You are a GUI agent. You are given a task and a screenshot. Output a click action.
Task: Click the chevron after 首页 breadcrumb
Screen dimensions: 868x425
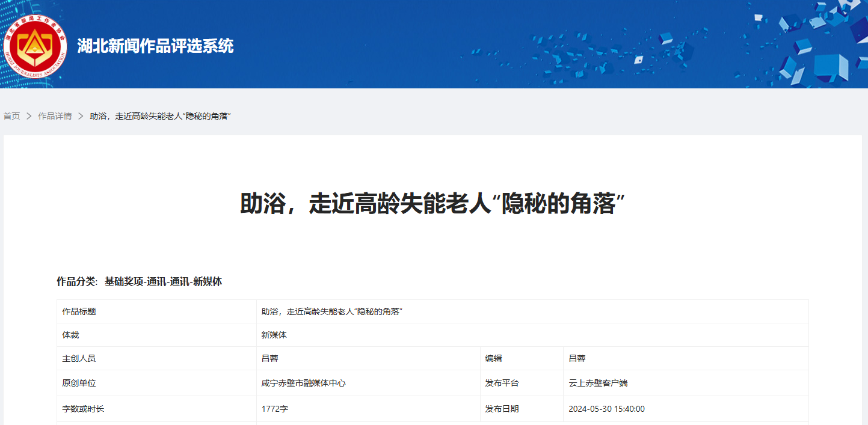[x=29, y=116]
